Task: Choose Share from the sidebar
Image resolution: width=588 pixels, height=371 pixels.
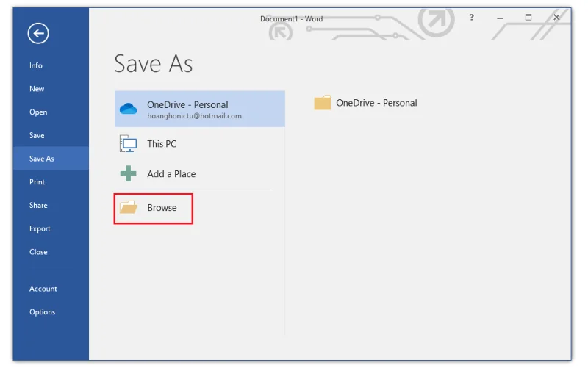Action: [38, 206]
